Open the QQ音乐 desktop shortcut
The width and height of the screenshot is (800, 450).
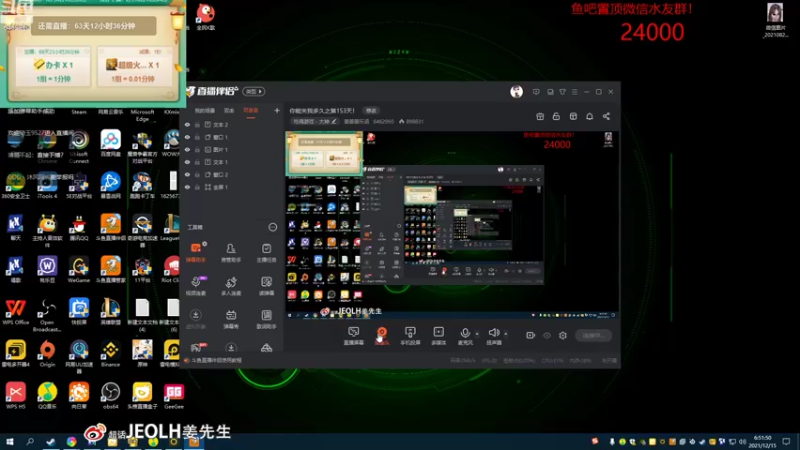coord(47,396)
